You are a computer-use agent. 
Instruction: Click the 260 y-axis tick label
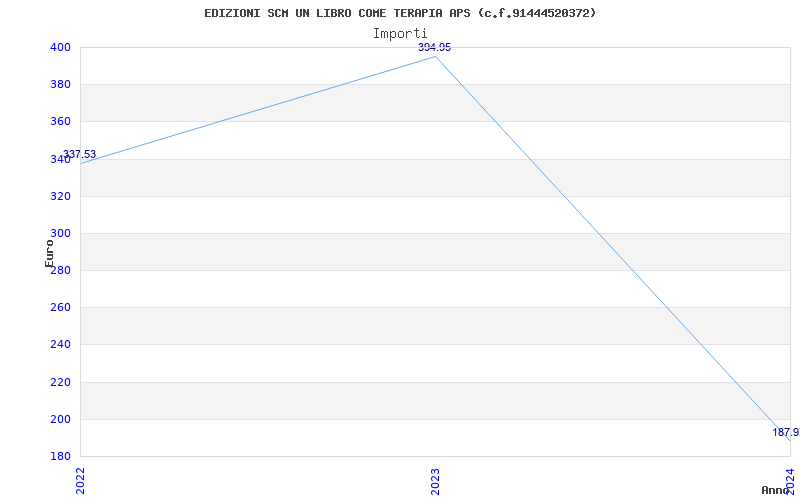tap(60, 308)
